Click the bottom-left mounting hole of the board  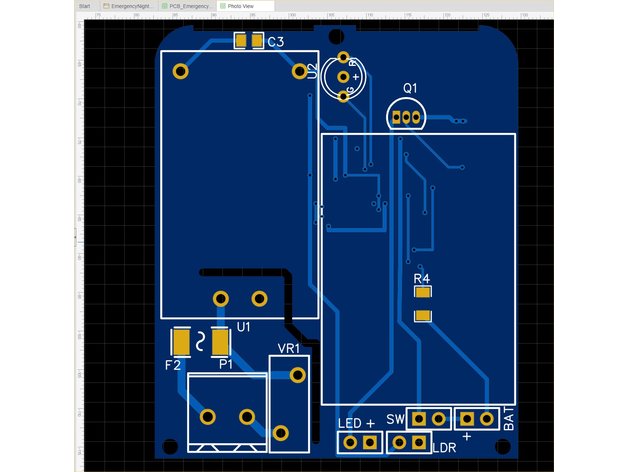coord(169,445)
